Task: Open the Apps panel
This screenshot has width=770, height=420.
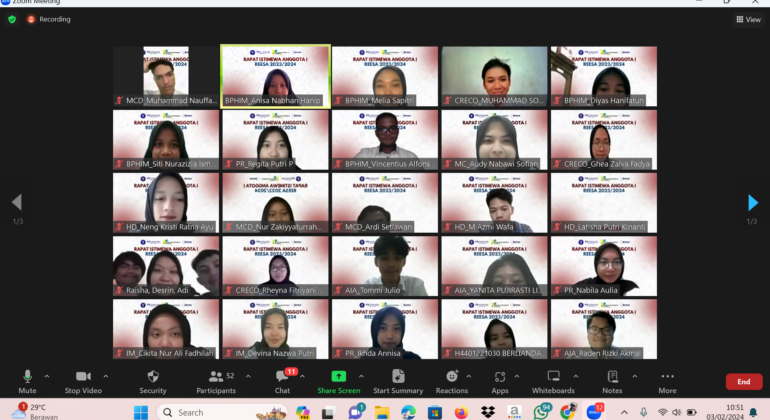Action: pyautogui.click(x=500, y=382)
